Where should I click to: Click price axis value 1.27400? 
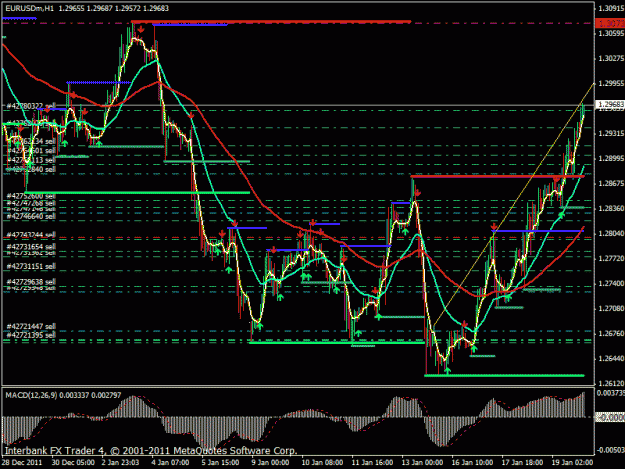[x=611, y=283]
